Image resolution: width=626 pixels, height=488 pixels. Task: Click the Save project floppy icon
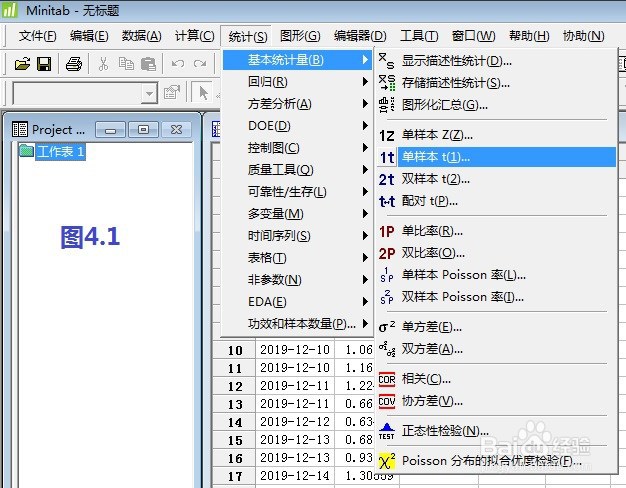[44, 63]
